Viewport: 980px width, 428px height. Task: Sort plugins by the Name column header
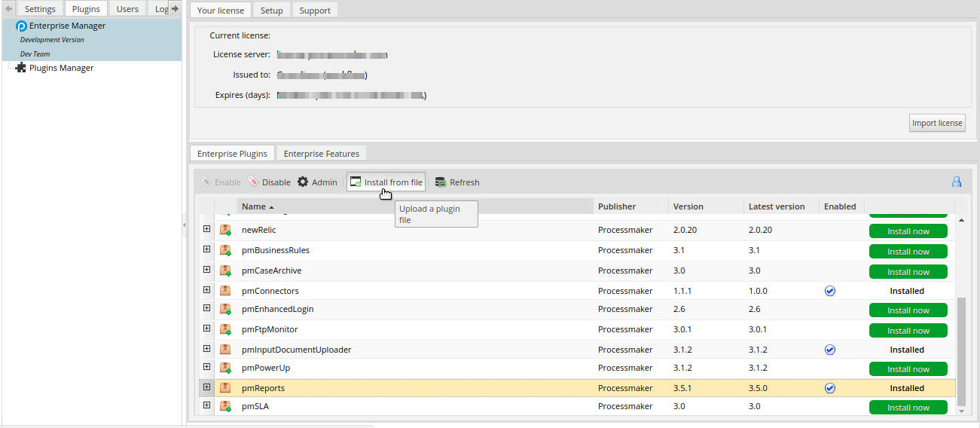[254, 206]
